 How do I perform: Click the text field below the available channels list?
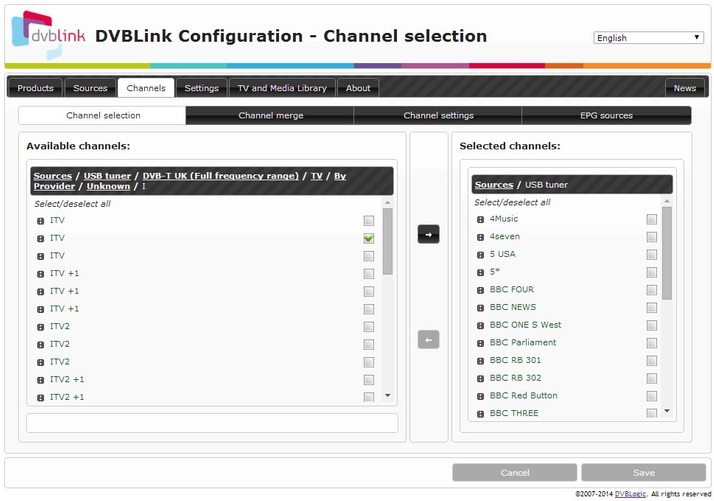(x=212, y=423)
